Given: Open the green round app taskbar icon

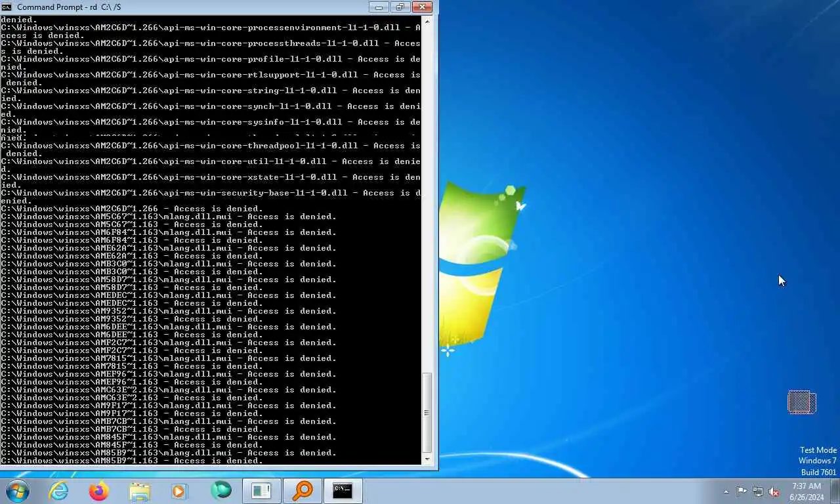Looking at the screenshot, I should click(x=221, y=491).
